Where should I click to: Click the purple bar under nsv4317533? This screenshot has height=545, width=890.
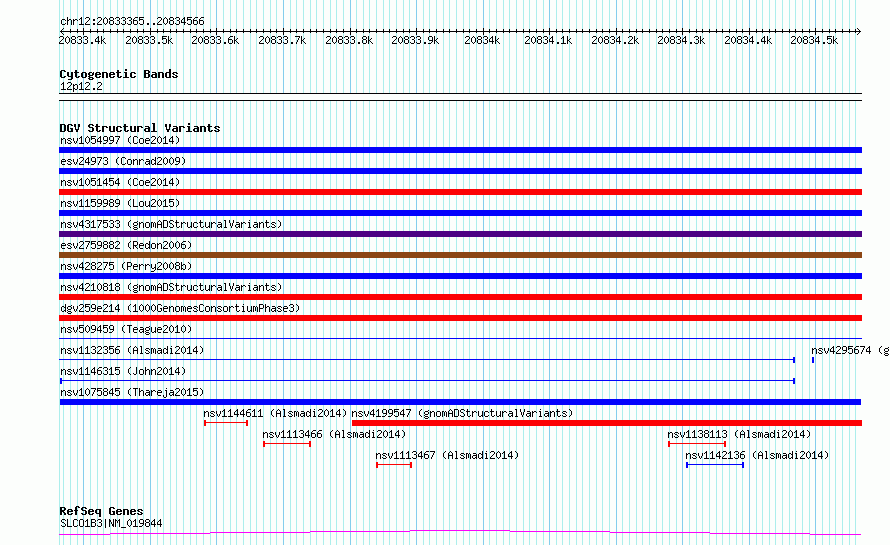(x=460, y=234)
